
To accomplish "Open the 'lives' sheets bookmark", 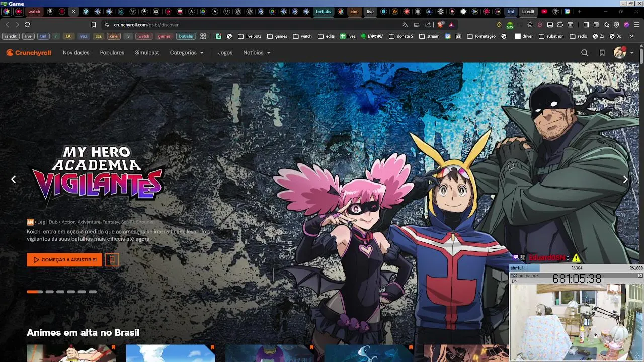I will [x=348, y=36].
